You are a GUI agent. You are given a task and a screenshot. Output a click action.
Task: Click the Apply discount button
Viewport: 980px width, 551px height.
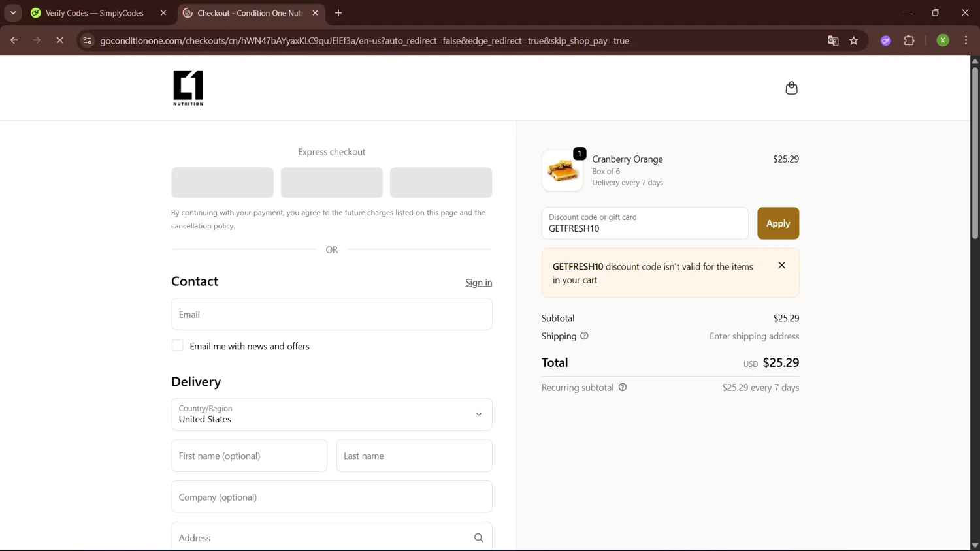coord(778,223)
